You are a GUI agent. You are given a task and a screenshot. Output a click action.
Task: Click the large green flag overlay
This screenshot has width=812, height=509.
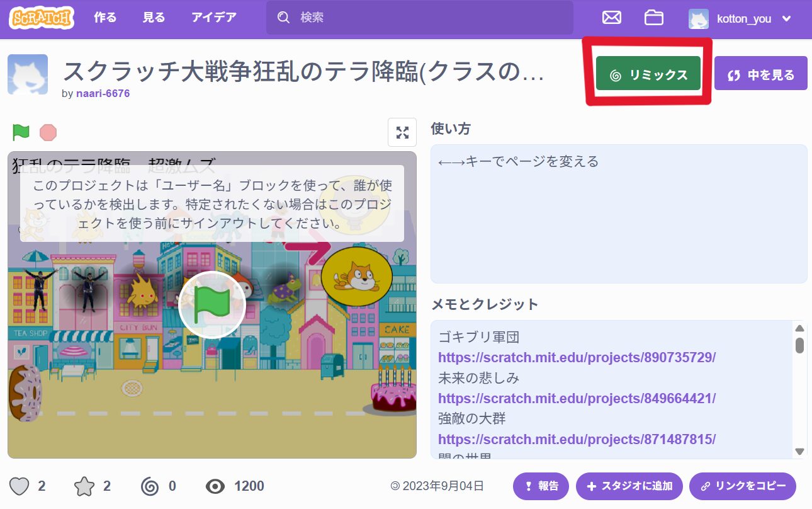(211, 305)
